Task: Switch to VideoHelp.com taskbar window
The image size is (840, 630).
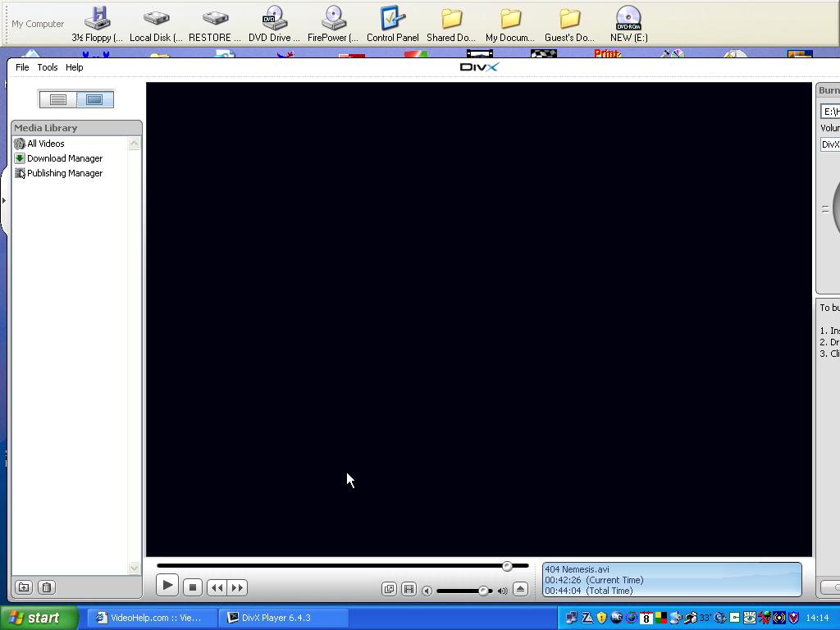Action: [x=151, y=618]
